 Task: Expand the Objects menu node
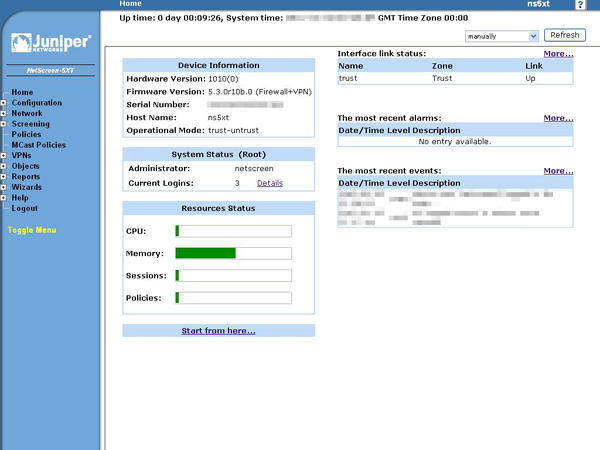click(x=3, y=166)
